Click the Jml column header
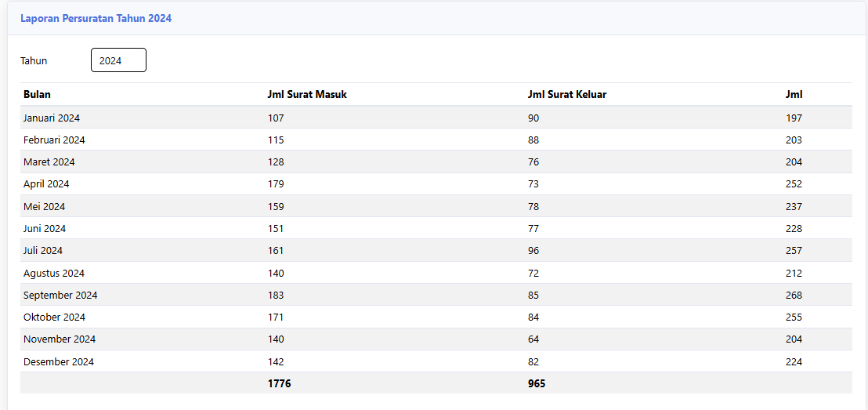Image resolution: width=868 pixels, height=410 pixels. (x=794, y=95)
